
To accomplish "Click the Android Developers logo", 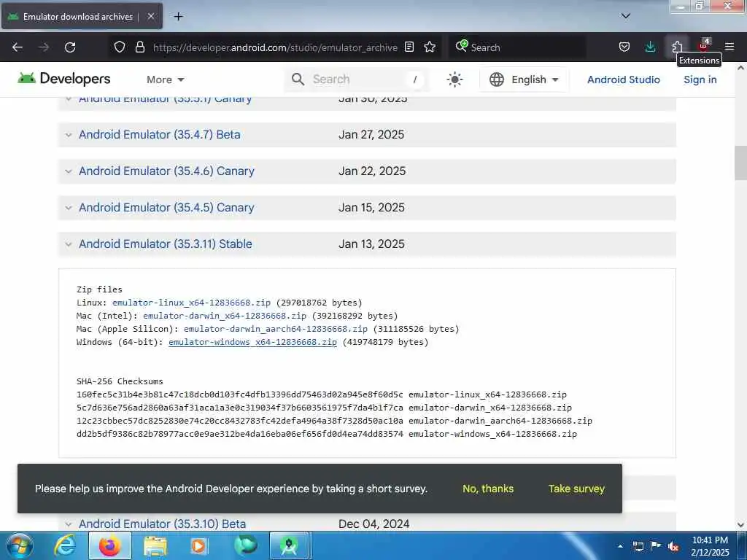I will point(64,79).
